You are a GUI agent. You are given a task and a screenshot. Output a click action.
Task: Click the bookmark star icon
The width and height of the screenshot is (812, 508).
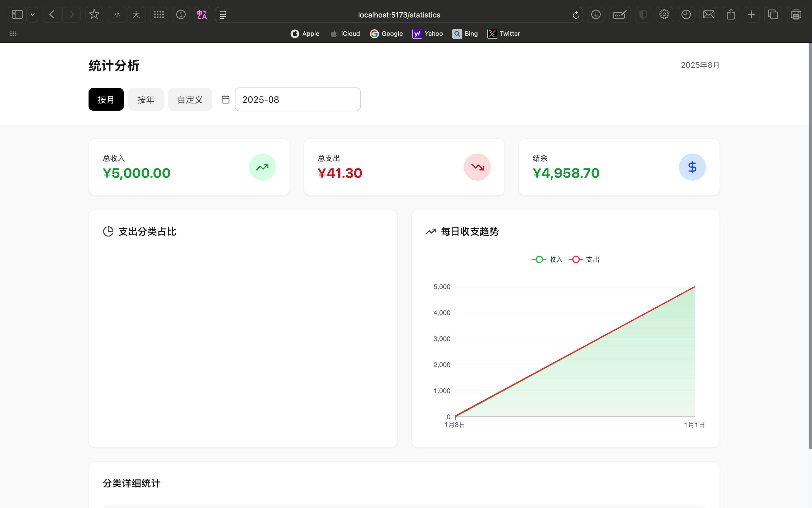94,14
